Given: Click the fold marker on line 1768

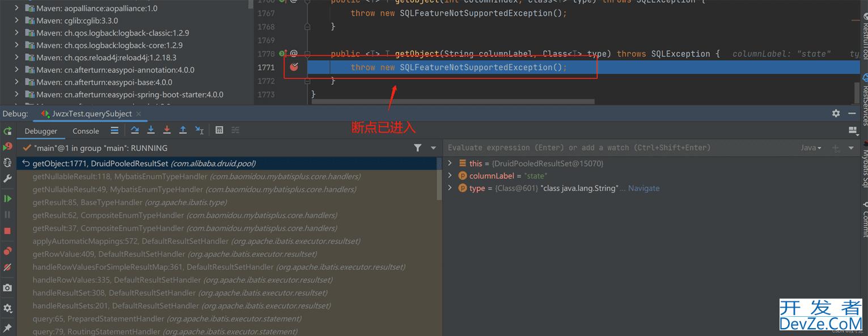Looking at the screenshot, I should (307, 27).
